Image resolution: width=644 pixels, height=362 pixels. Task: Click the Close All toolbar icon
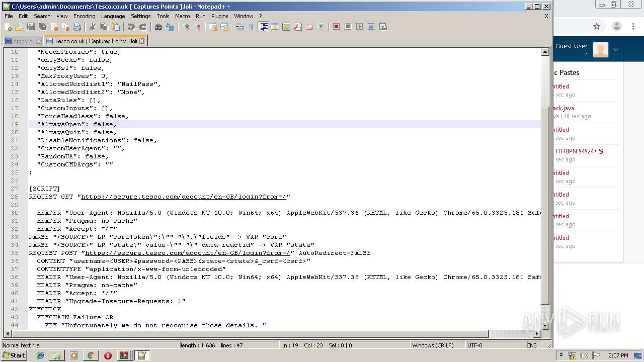pyautogui.click(x=65, y=27)
